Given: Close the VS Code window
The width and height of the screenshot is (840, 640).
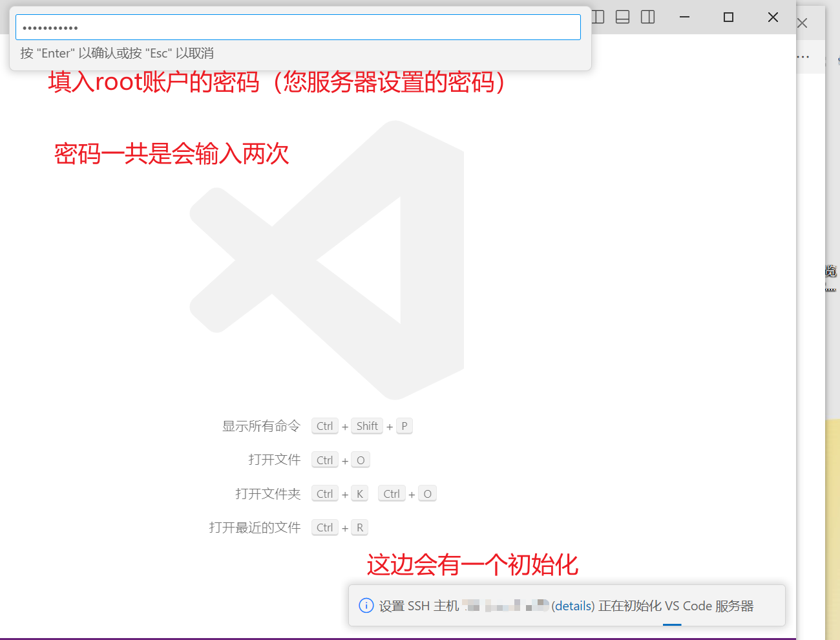Looking at the screenshot, I should 773,17.
